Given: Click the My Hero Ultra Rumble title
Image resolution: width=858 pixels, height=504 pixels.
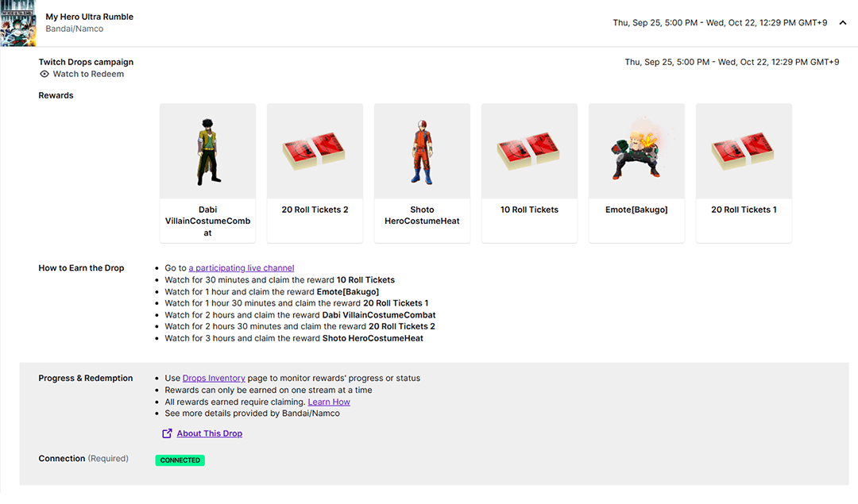Looking at the screenshot, I should [90, 17].
